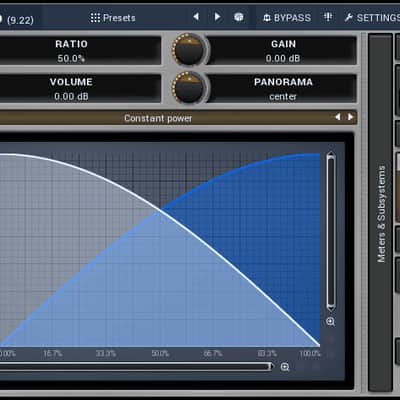The width and height of the screenshot is (400, 400).
Task: Click the 66.7% axis label
Action: [213, 353]
